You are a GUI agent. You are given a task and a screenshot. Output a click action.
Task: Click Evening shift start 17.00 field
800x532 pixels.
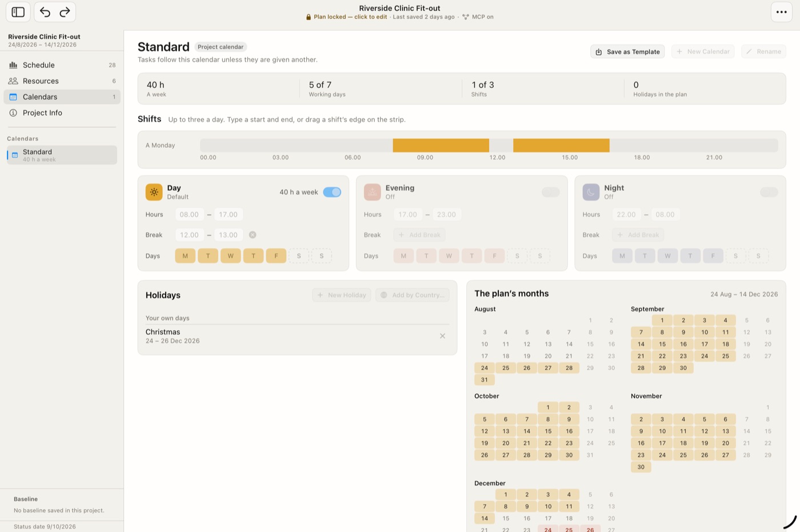point(408,215)
